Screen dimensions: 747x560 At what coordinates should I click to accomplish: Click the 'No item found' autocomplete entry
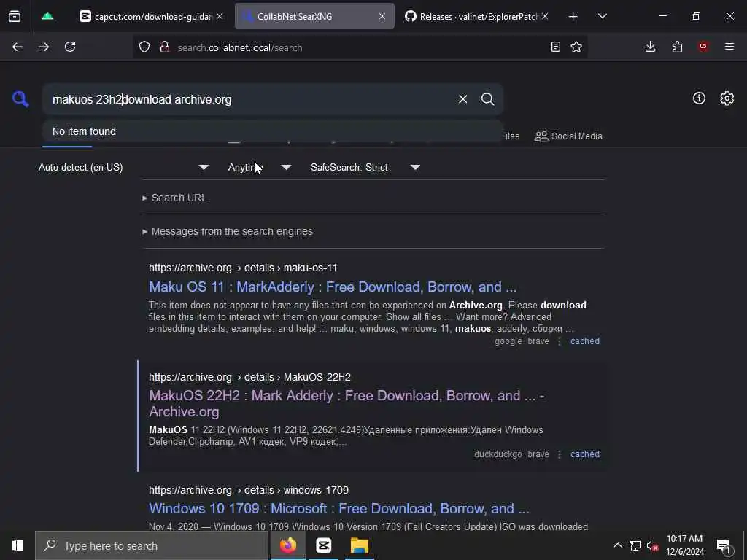coord(273,131)
